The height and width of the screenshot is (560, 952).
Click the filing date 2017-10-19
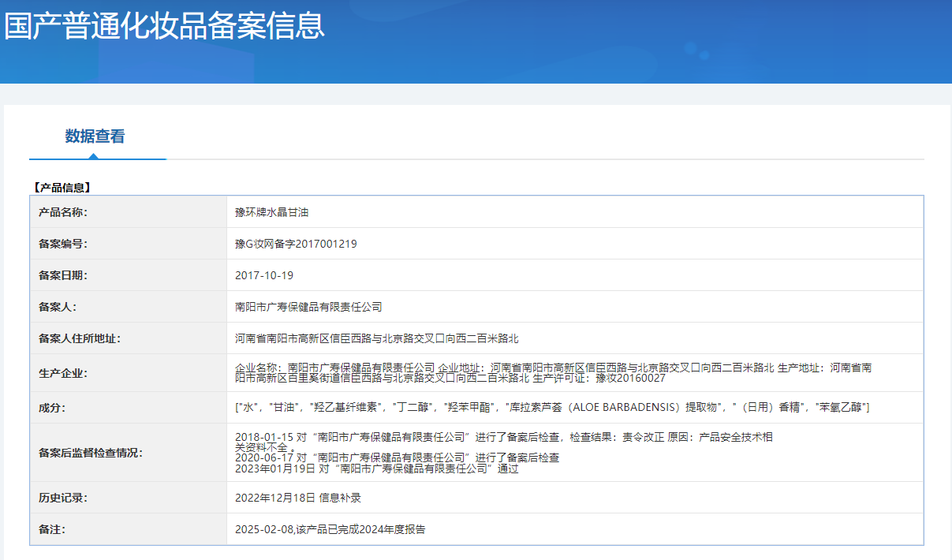264,275
